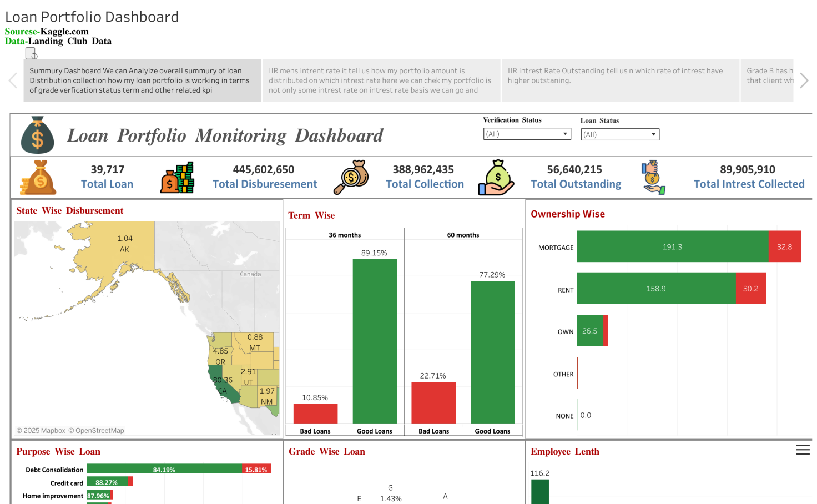The height and width of the screenshot is (504, 817).
Task: Select the IIR Interest Rate Outstanding caption card
Action: pyautogui.click(x=620, y=80)
